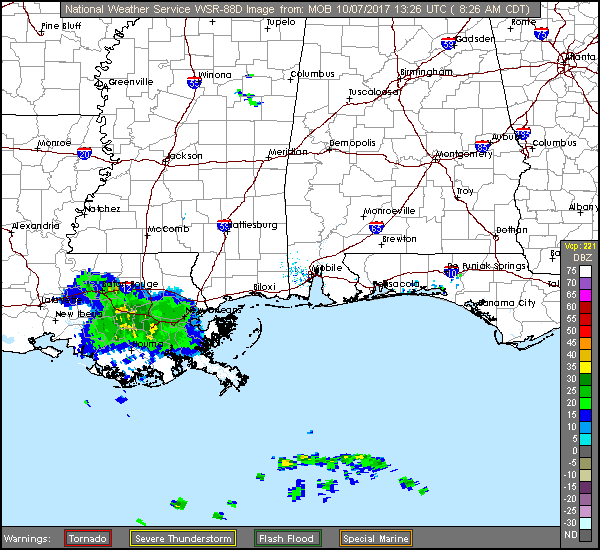
Task: Click the Monroeville city label
Action: point(390,211)
